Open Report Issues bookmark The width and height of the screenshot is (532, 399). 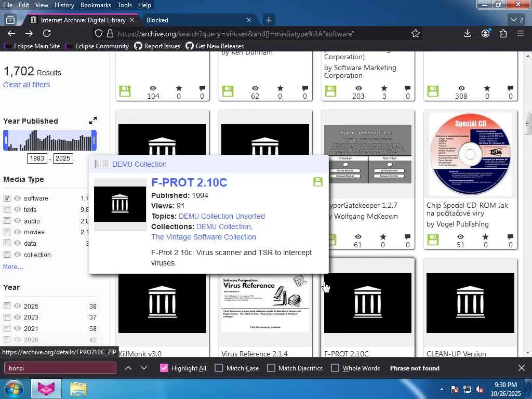pos(157,46)
